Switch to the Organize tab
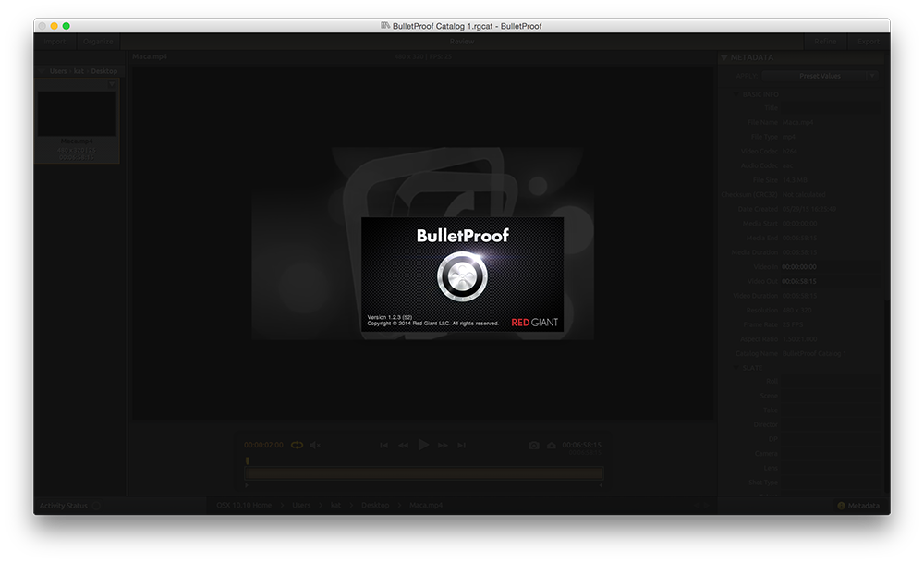Image resolution: width=924 pixels, height=563 pixels. 98,42
